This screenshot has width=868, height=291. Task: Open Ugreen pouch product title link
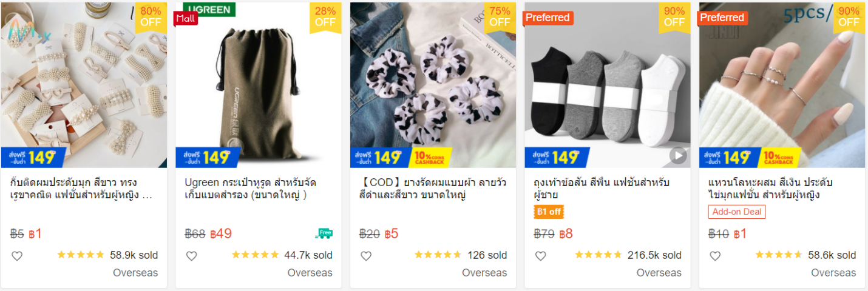(250, 189)
